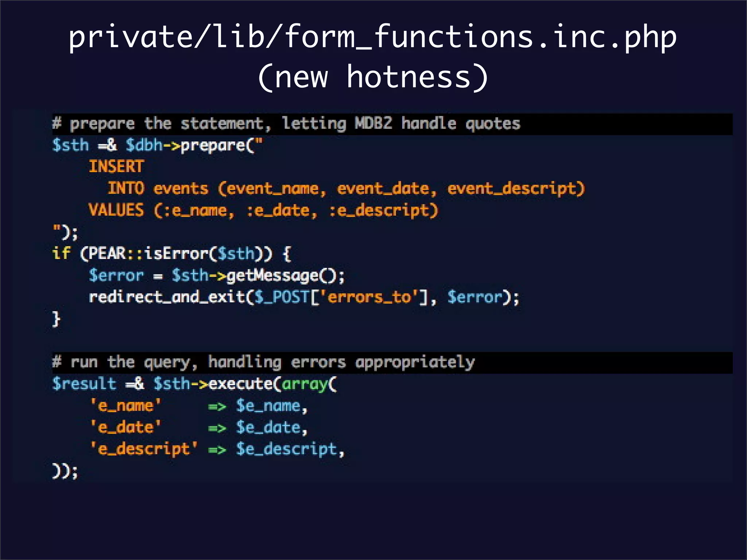The image size is (747, 560).
Task: Click the 'INTO events' text
Action: pyautogui.click(x=158, y=189)
